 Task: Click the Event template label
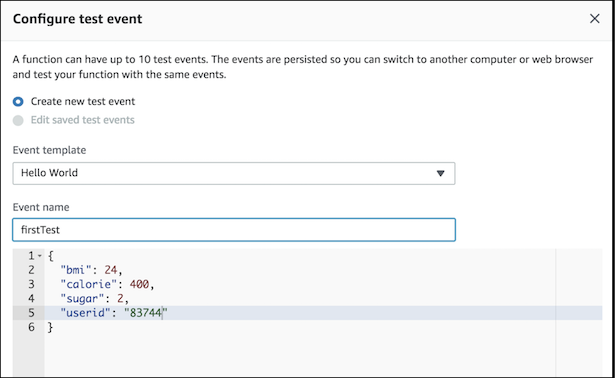click(49, 150)
